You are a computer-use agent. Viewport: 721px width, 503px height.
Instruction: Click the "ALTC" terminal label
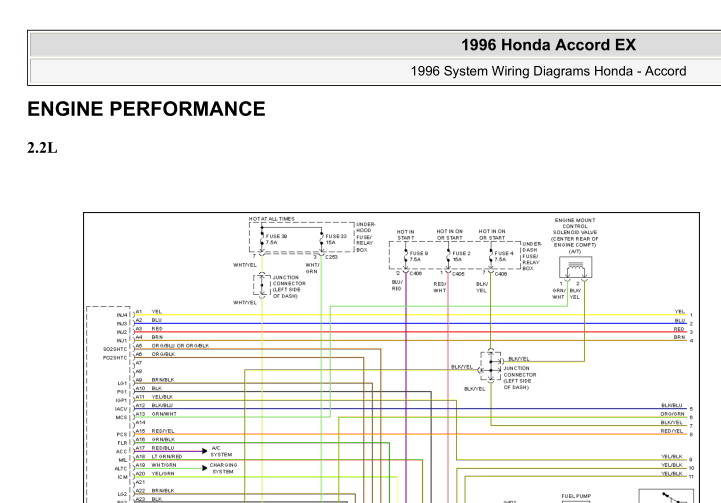121,469
